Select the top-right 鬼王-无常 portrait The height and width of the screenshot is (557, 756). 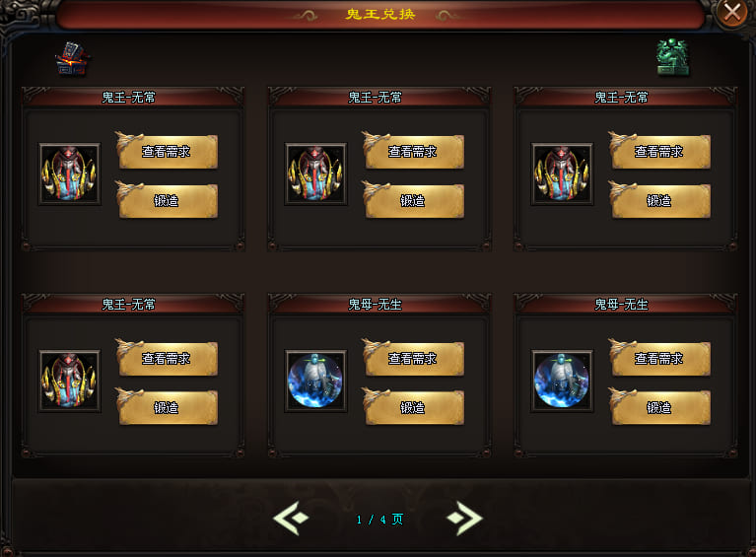tap(562, 174)
